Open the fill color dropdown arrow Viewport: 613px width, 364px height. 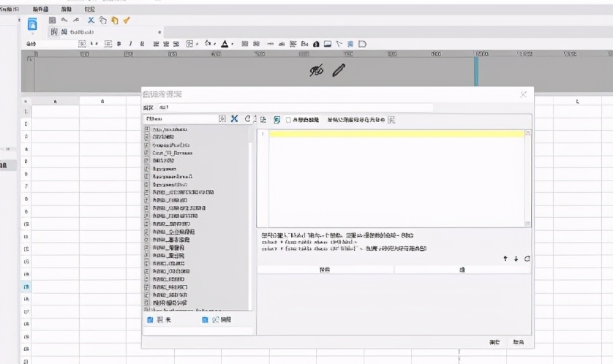(x=215, y=44)
